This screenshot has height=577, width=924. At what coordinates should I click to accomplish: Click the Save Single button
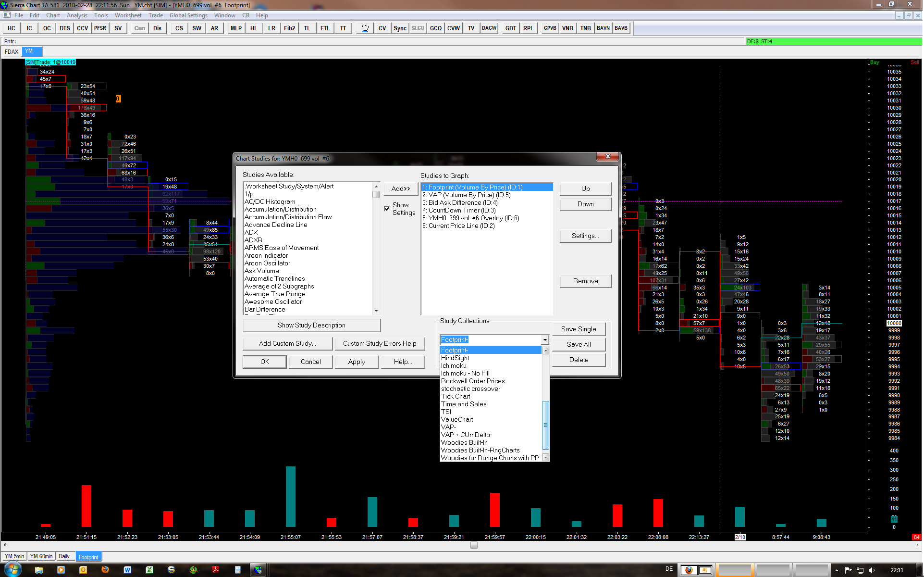tap(579, 329)
